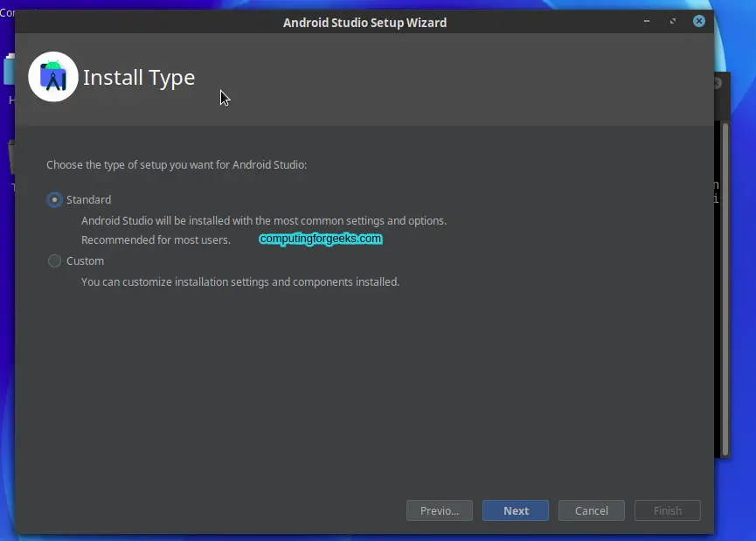Click the Install Type heading
This screenshot has height=541, width=756.
pyautogui.click(x=139, y=78)
